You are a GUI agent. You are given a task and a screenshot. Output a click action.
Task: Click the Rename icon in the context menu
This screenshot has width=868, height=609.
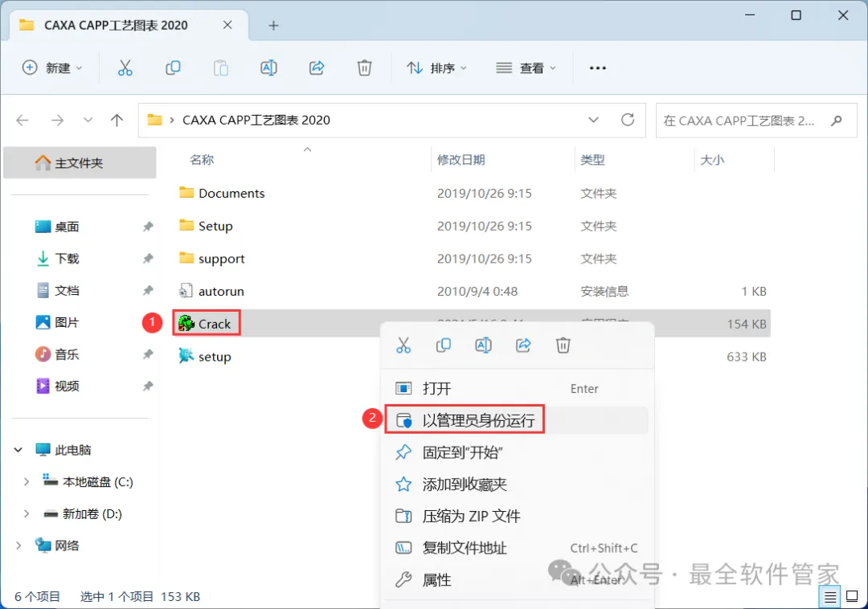coord(483,345)
